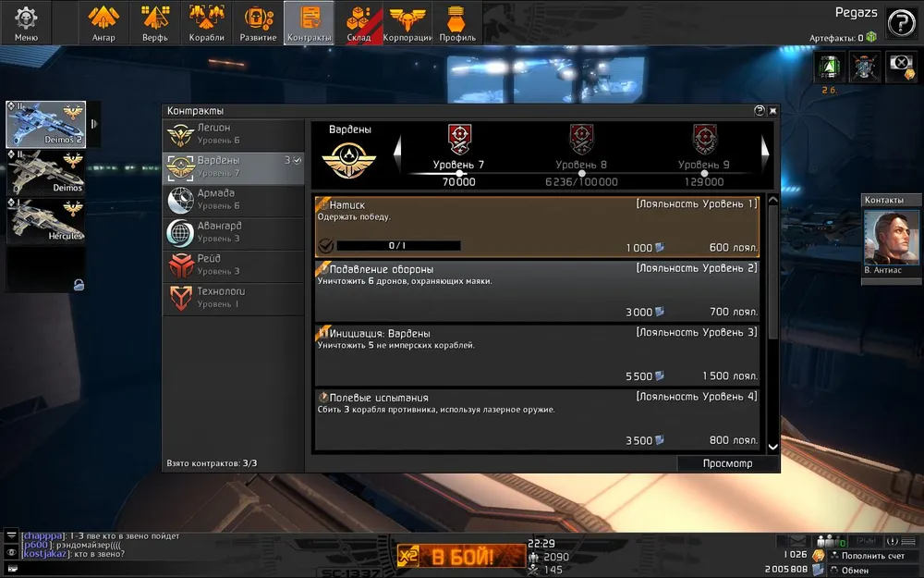This screenshot has width=924, height=578.
Task: Select the Hercules ship thumbnail
Action: point(46,221)
